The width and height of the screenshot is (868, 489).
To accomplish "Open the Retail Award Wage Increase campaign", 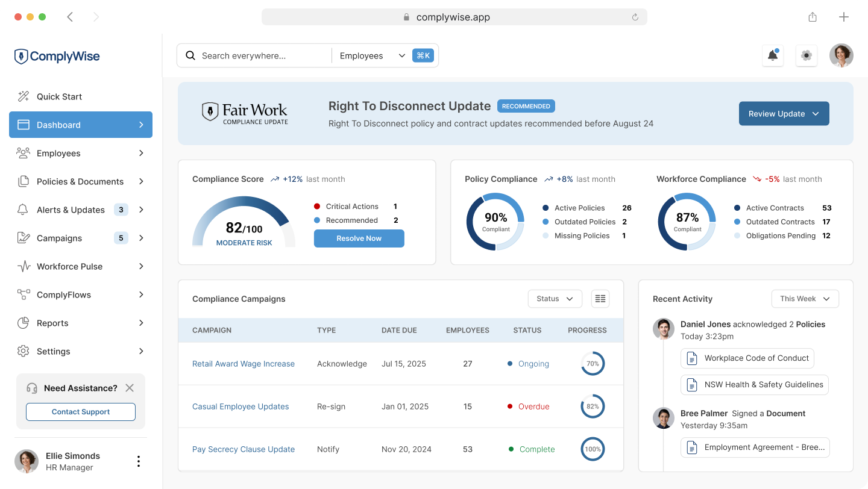I will [x=244, y=364].
